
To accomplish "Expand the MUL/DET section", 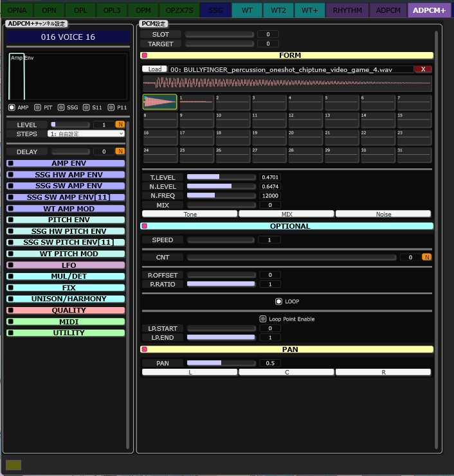I will pos(66,276).
